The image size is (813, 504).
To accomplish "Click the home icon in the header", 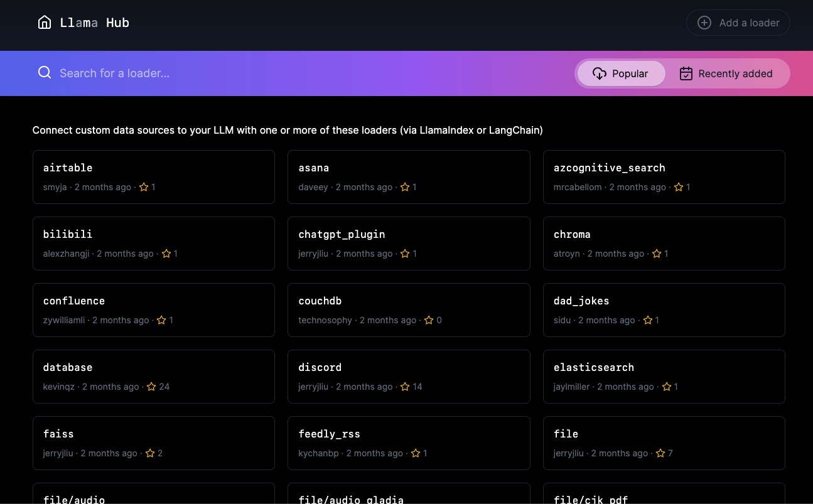I will 45,22.
